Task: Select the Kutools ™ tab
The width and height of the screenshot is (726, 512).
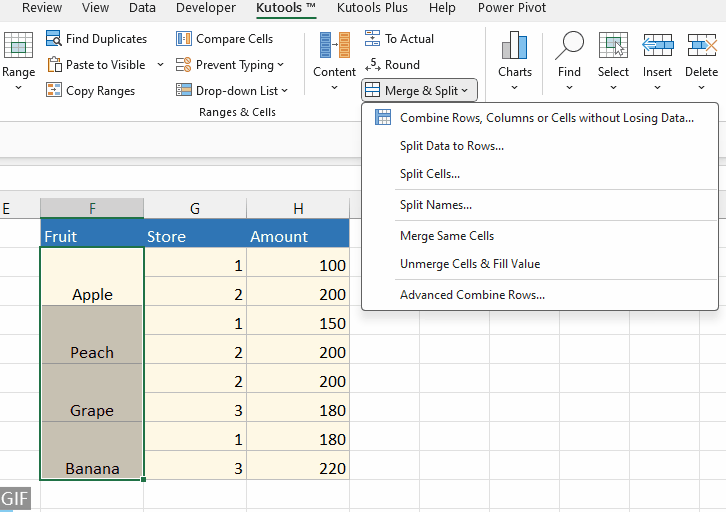Action: pos(286,8)
